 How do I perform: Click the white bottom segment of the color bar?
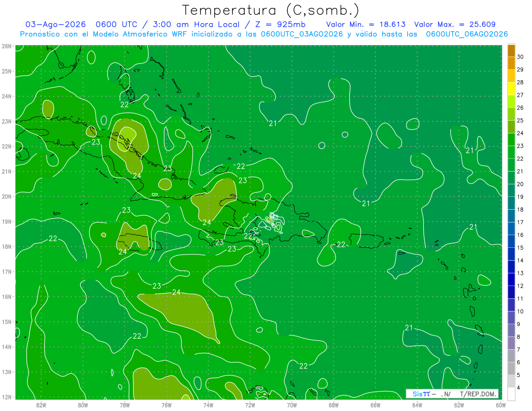(x=511, y=394)
